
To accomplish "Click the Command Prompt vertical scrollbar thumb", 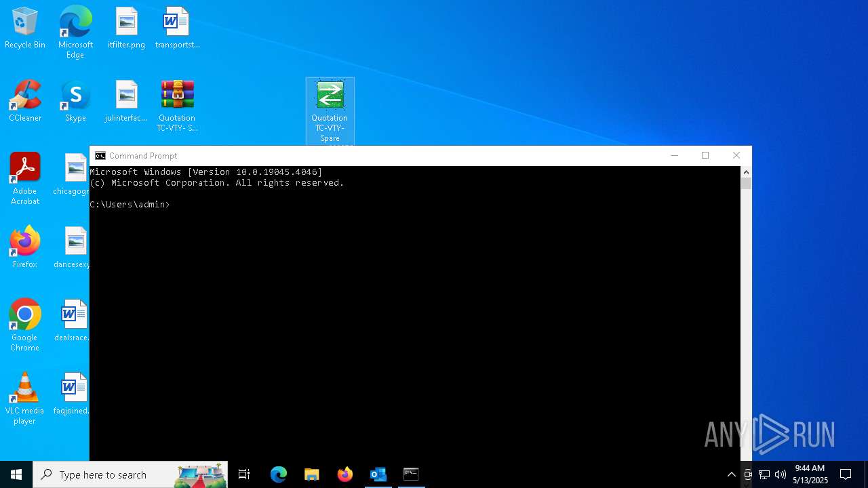I will pyautogui.click(x=746, y=184).
